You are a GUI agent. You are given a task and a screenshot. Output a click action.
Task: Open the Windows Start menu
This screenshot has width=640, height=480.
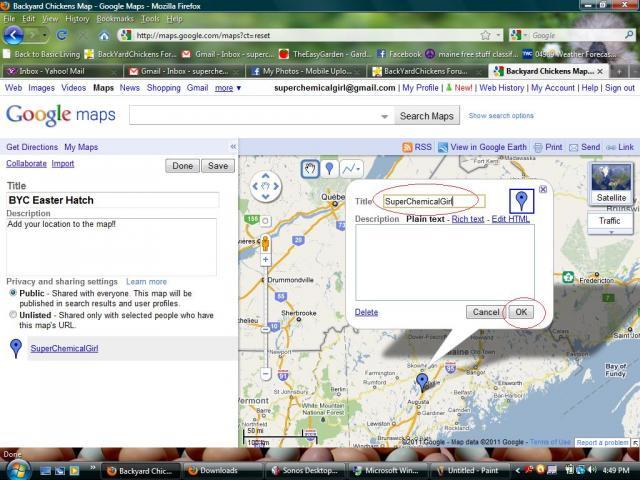click(x=18, y=470)
